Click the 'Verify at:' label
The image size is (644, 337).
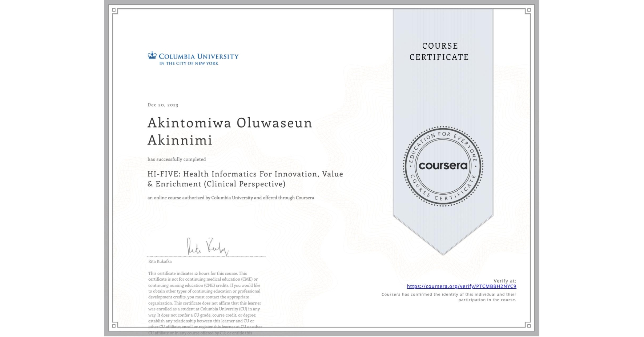505,281
